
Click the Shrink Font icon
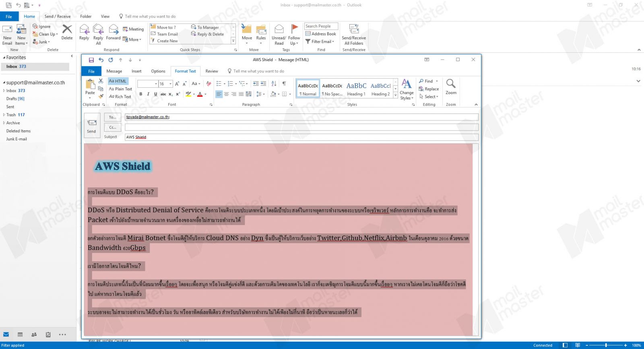click(x=184, y=84)
